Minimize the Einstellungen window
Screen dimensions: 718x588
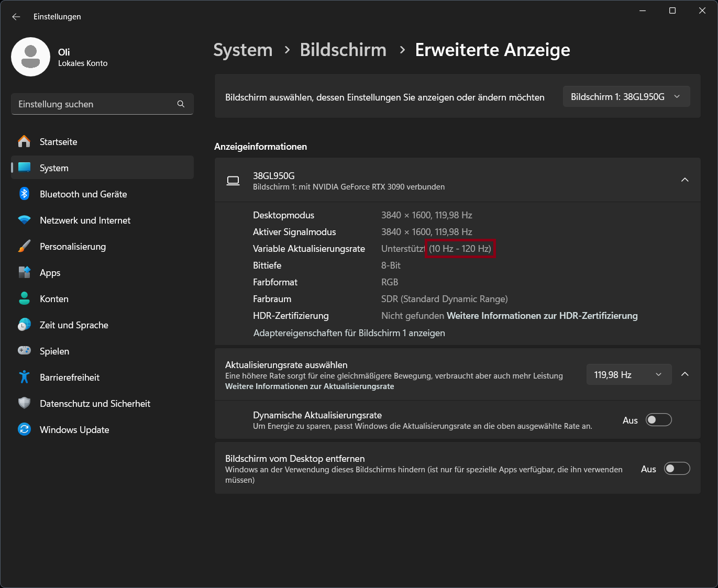pyautogui.click(x=643, y=10)
